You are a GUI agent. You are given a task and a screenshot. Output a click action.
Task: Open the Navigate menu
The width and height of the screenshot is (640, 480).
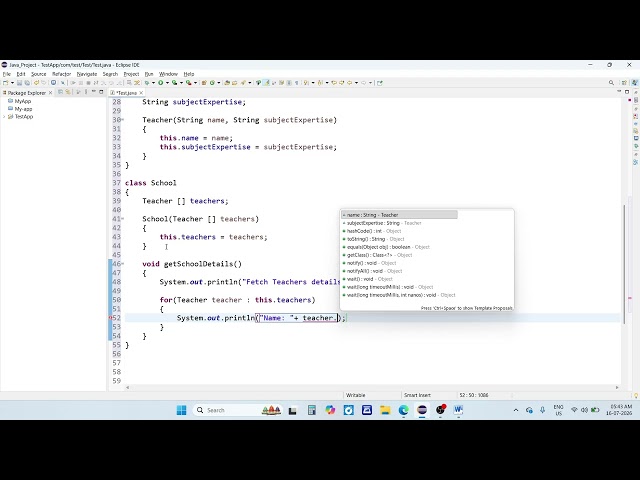(x=87, y=74)
